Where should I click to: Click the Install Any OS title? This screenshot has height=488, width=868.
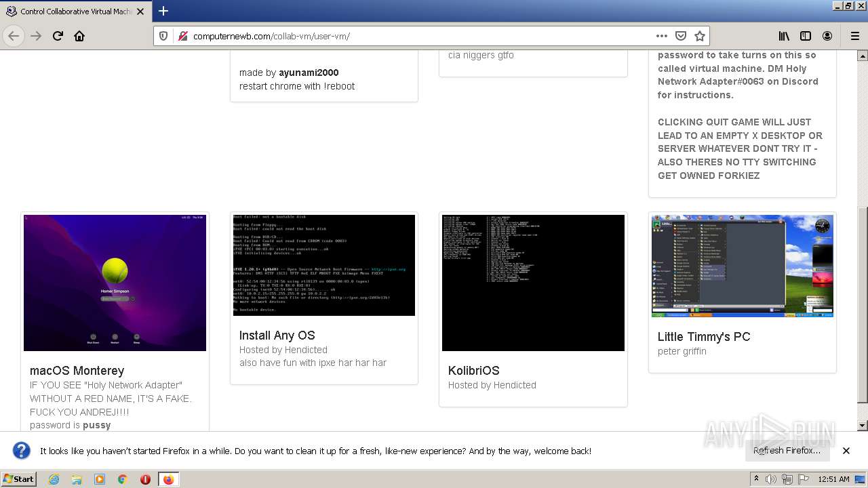pyautogui.click(x=277, y=335)
